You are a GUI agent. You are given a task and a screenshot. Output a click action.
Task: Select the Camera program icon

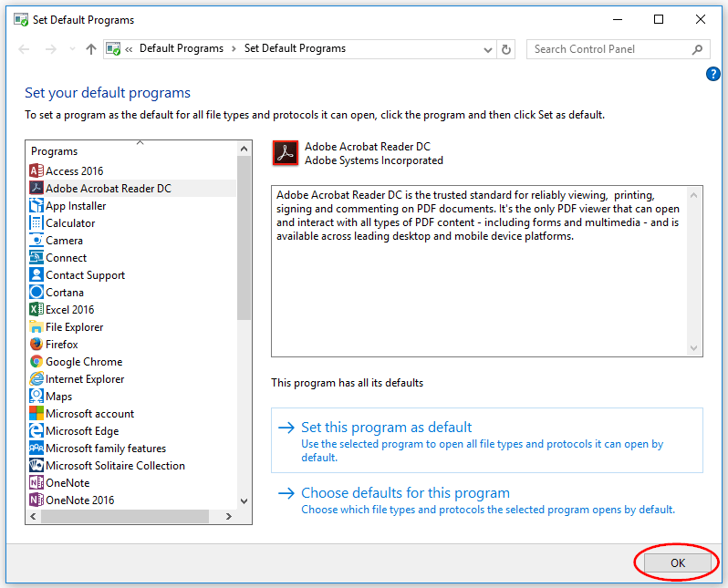[x=36, y=240]
